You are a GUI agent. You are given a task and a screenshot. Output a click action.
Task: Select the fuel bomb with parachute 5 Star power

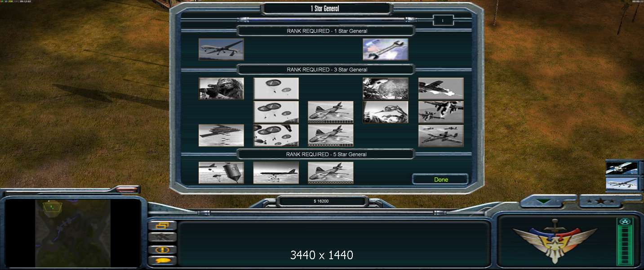point(221,173)
